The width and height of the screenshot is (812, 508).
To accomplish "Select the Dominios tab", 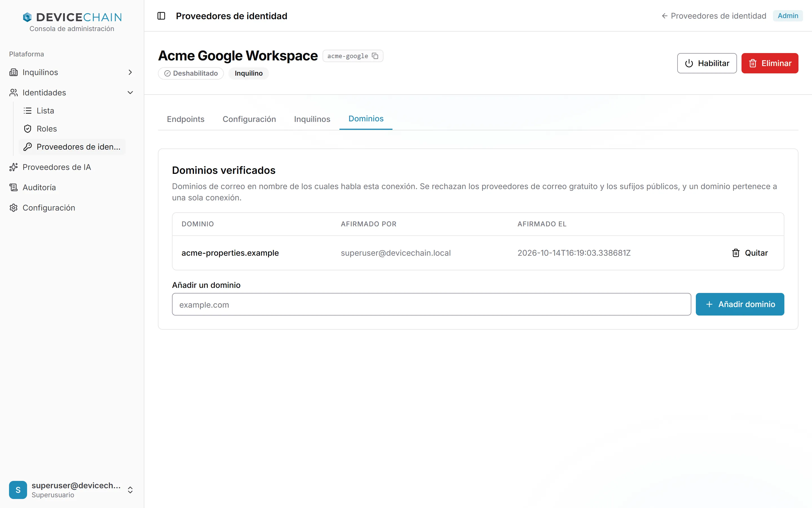I will (366, 119).
